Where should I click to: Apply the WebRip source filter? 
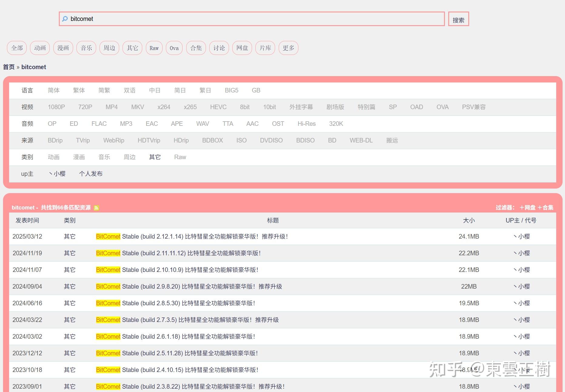[114, 140]
